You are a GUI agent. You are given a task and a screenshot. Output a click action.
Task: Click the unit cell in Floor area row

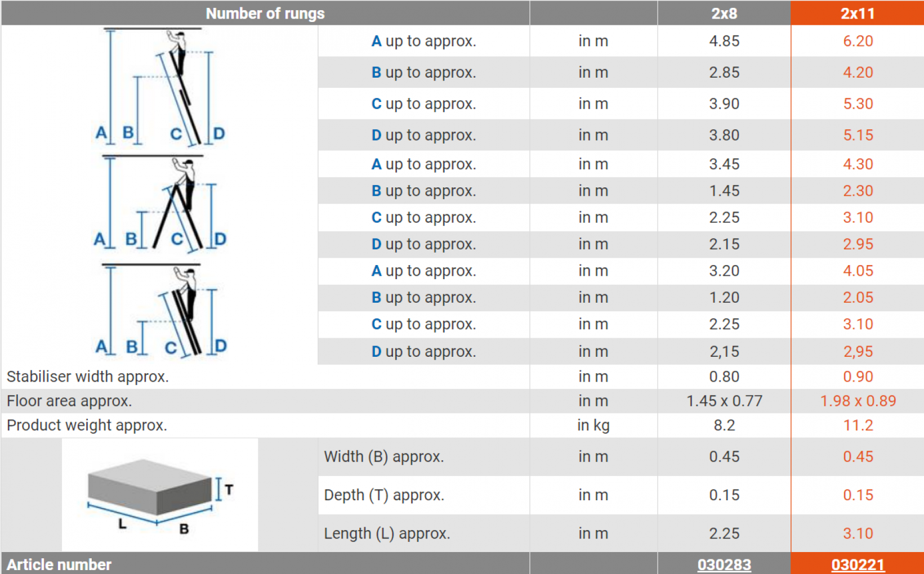[593, 401]
